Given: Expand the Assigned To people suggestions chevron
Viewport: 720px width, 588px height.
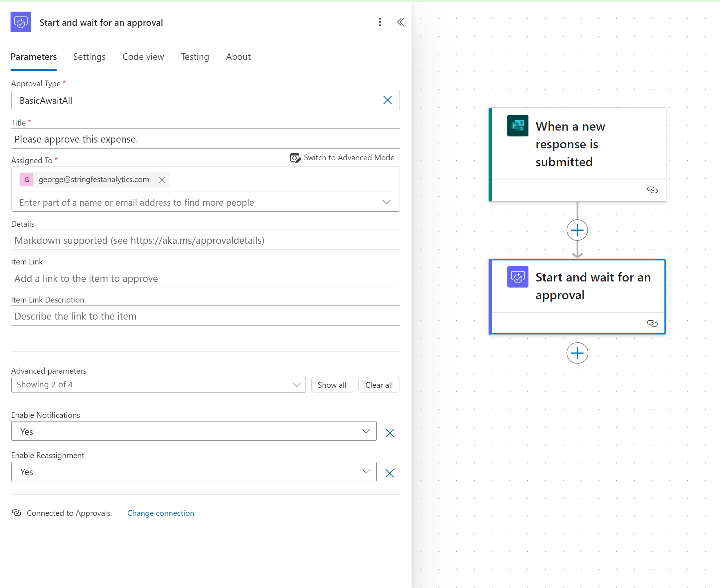Looking at the screenshot, I should (x=386, y=202).
